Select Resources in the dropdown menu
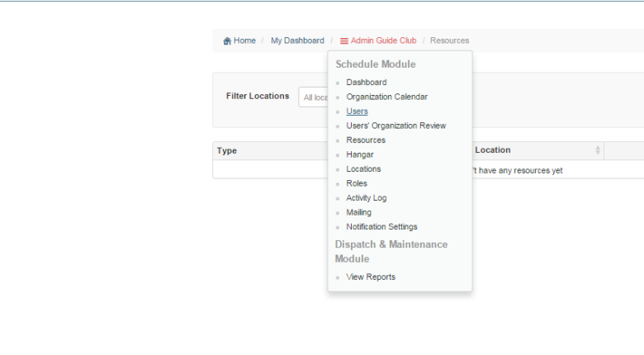The image size is (644, 355). click(366, 140)
